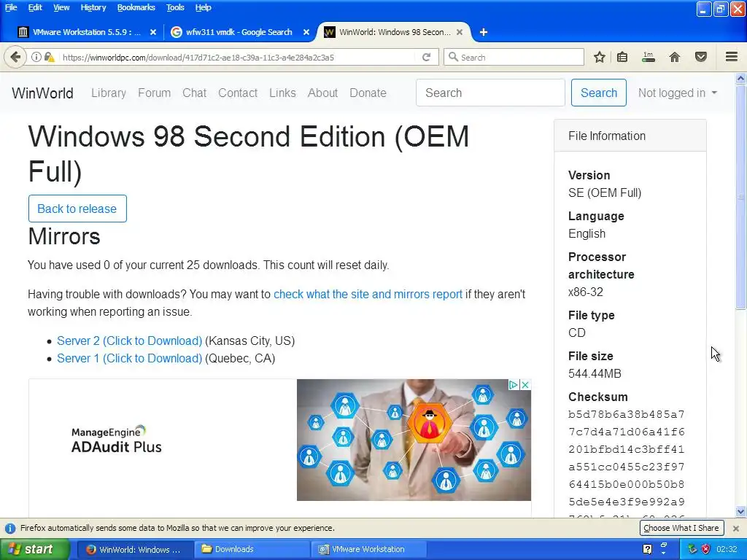Open the Tools menu
Viewport: 747px width, 560px height.
click(x=175, y=7)
